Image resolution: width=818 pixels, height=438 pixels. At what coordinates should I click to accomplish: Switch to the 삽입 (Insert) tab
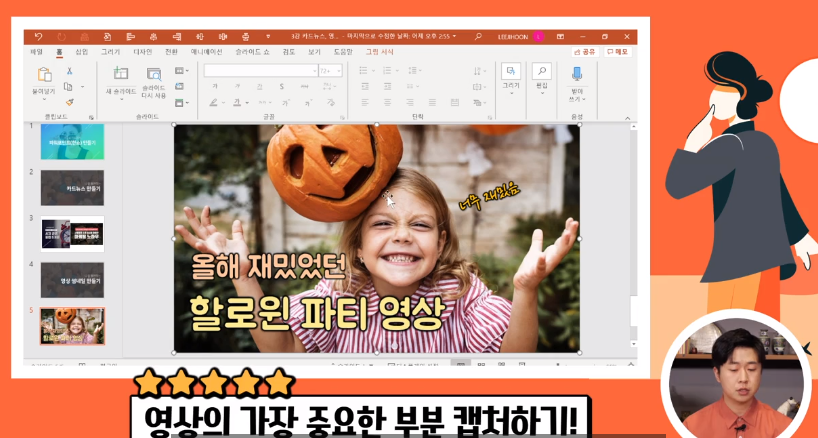click(82, 52)
